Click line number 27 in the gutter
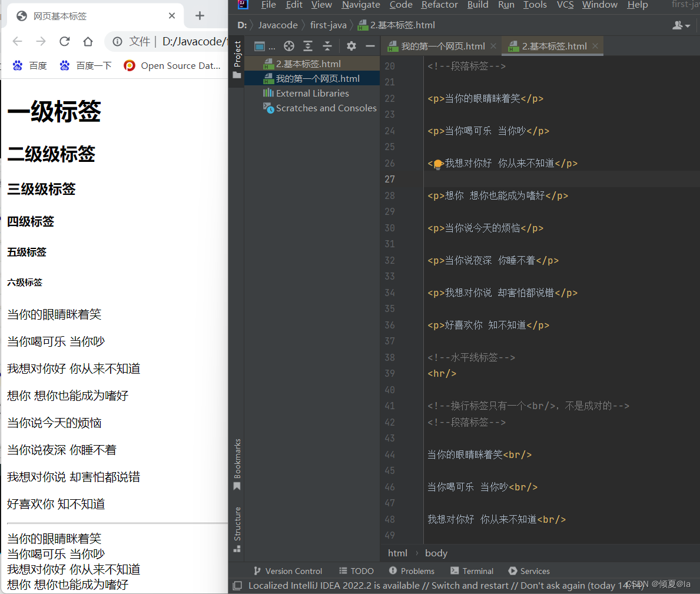Screen dimensions: 700x594 (x=390, y=180)
